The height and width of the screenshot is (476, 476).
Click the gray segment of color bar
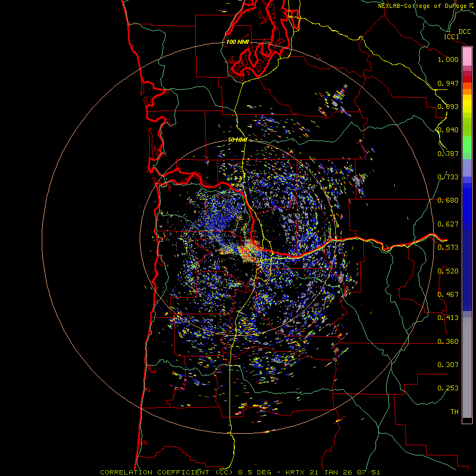pos(467,368)
